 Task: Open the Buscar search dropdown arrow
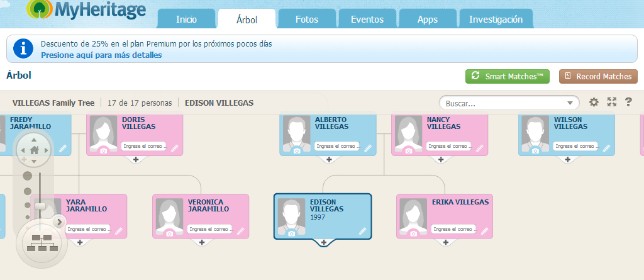pos(570,103)
